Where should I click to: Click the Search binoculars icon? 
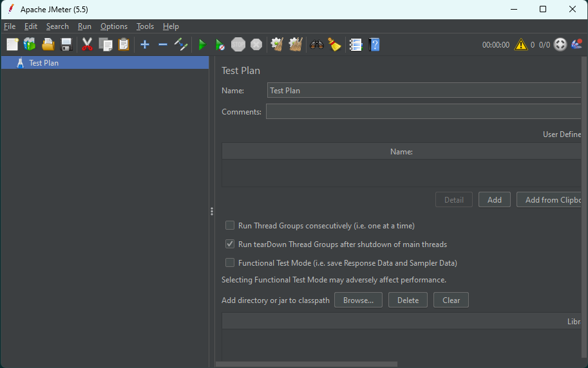[316, 44]
